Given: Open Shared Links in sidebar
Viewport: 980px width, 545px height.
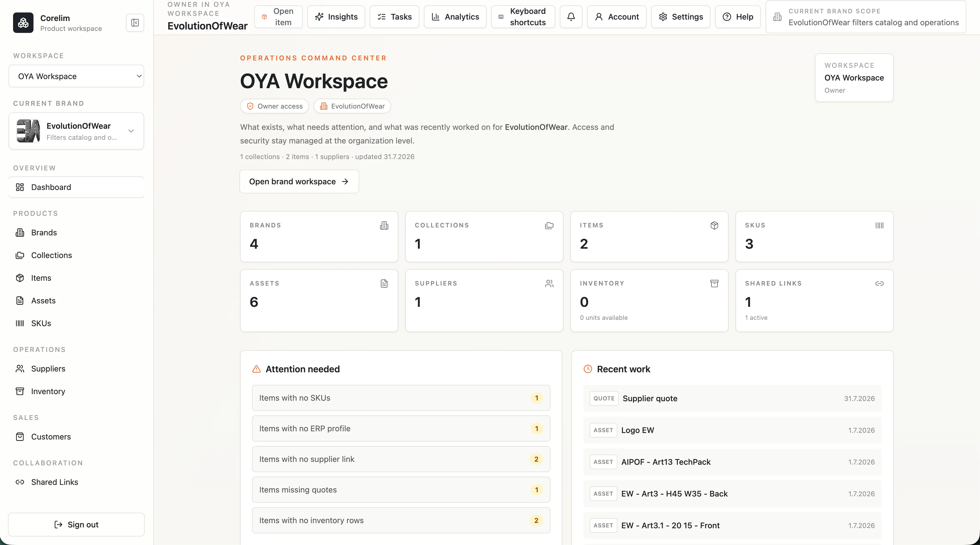Looking at the screenshot, I should 77,482.
